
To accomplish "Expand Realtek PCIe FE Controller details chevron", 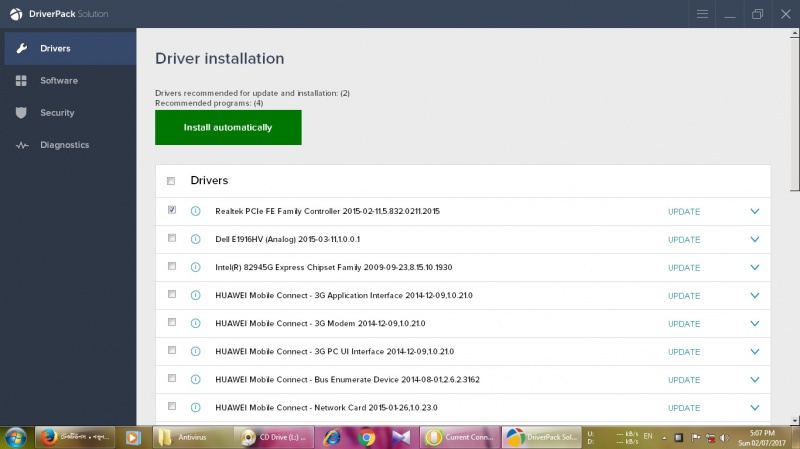I will [x=755, y=211].
